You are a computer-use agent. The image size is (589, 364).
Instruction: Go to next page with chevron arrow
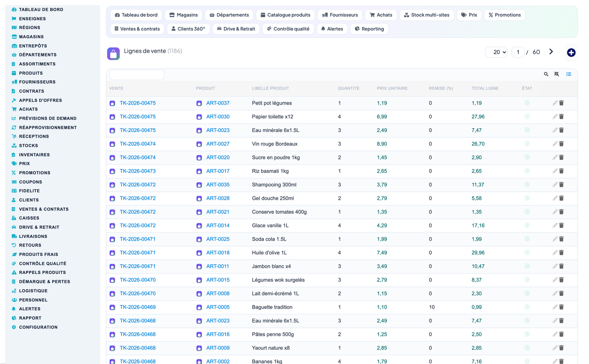coord(551,52)
